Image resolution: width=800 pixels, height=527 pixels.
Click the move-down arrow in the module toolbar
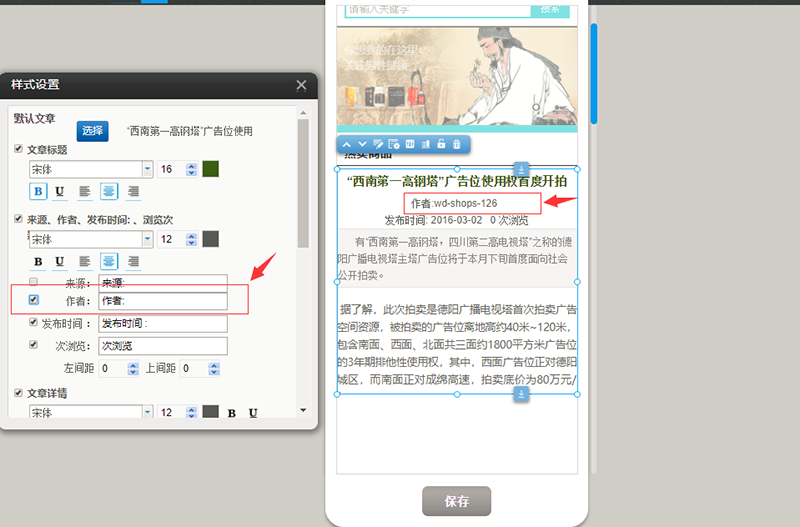click(x=362, y=145)
